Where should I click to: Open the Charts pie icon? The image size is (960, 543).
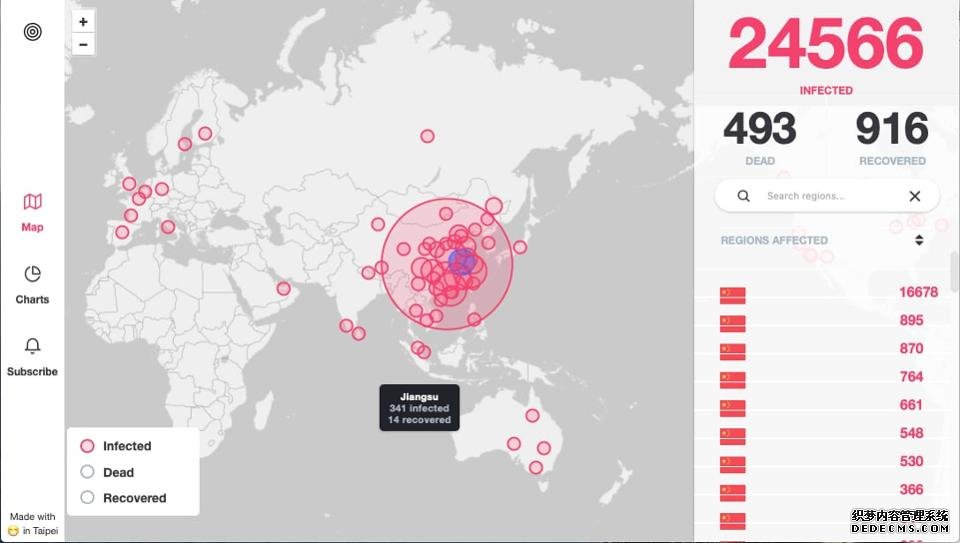33,274
